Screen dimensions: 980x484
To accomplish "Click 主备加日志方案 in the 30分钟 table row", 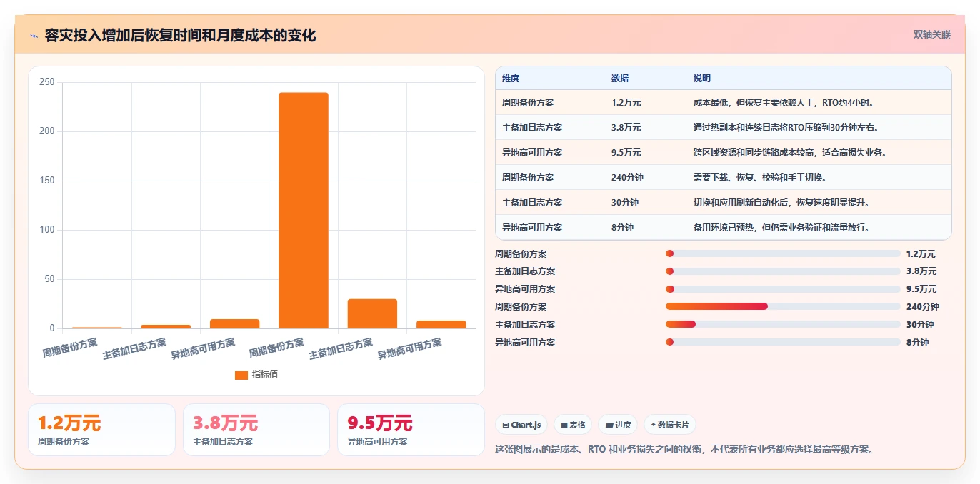I will [x=532, y=203].
